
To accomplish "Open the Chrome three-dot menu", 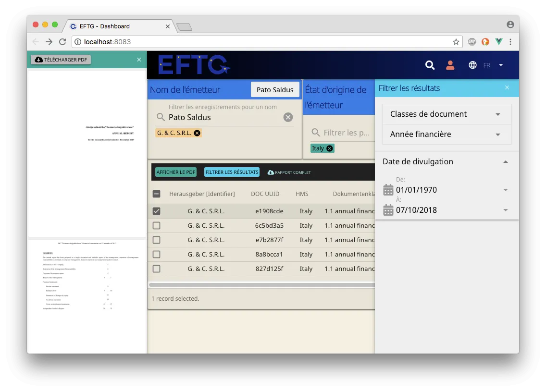I will (x=510, y=42).
